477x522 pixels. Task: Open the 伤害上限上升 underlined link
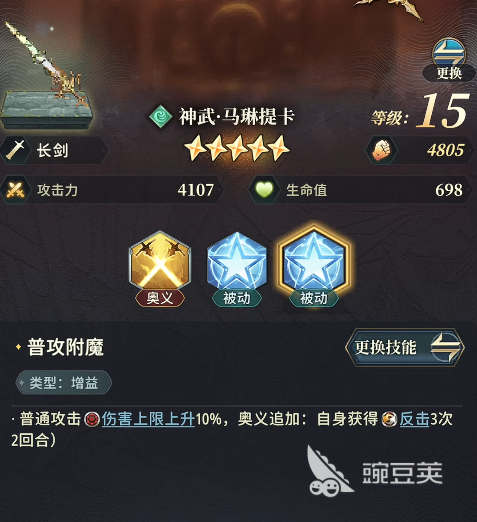tap(148, 419)
